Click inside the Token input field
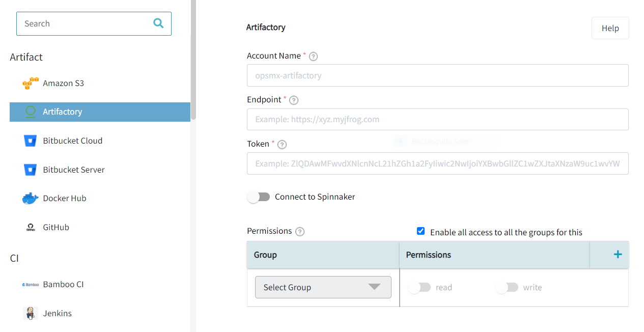Image resolution: width=644 pixels, height=332 pixels. click(x=437, y=163)
